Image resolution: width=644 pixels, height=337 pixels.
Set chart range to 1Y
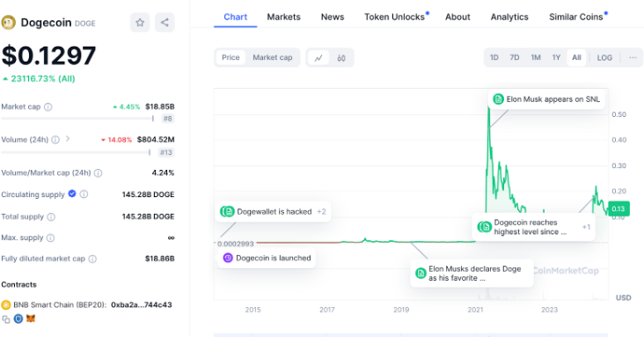556,57
